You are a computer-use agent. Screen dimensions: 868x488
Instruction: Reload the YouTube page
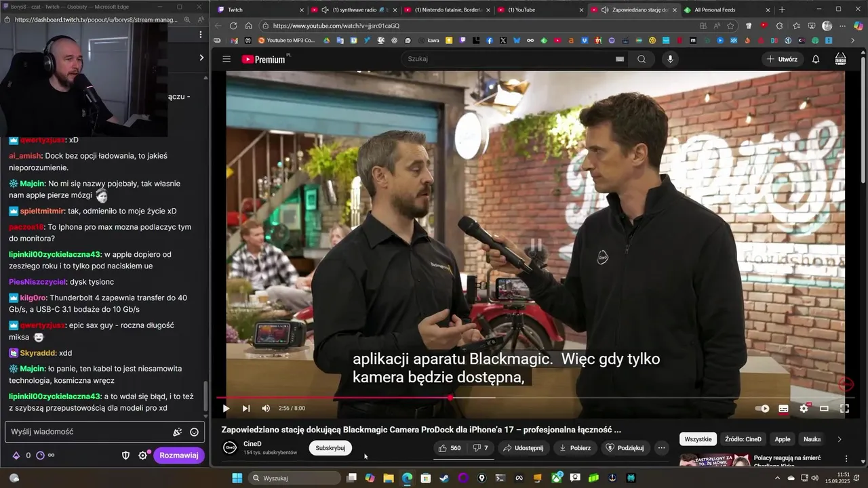(x=233, y=26)
